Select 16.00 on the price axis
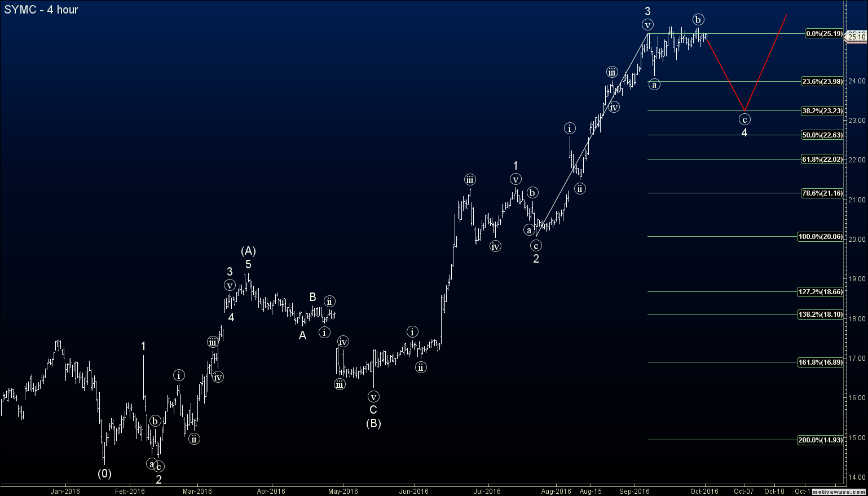Image resolution: width=868 pixels, height=496 pixels. coord(857,398)
